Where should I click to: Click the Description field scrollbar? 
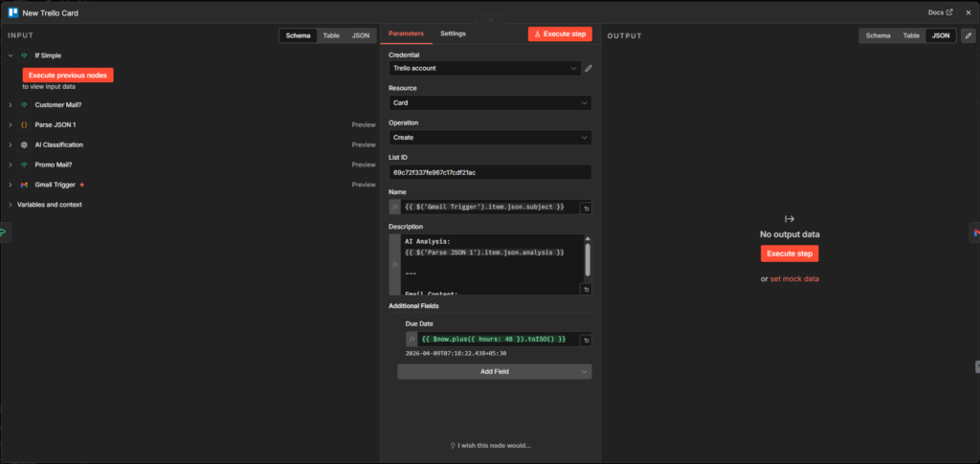coord(588,258)
